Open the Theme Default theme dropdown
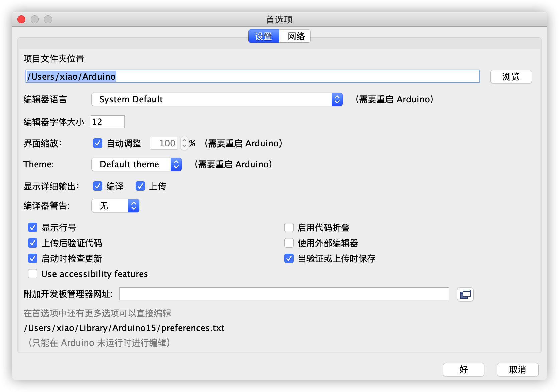 pyautogui.click(x=136, y=164)
